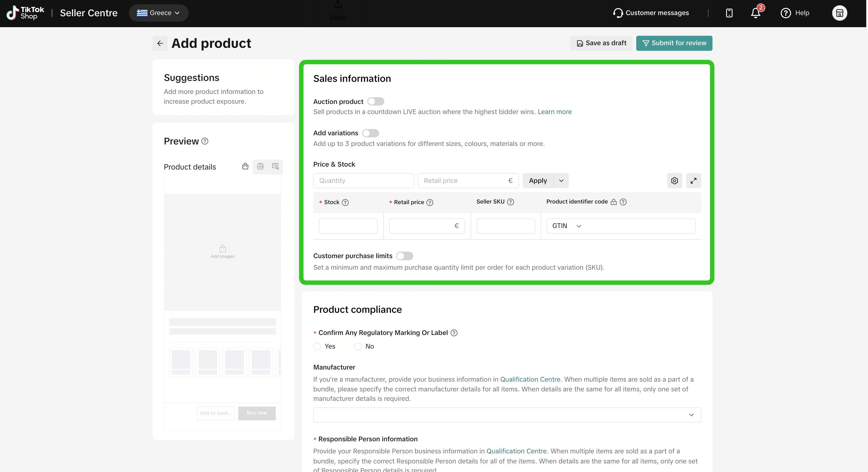The image size is (868, 472).
Task: Open the auction Learn more link
Action: 555,112
